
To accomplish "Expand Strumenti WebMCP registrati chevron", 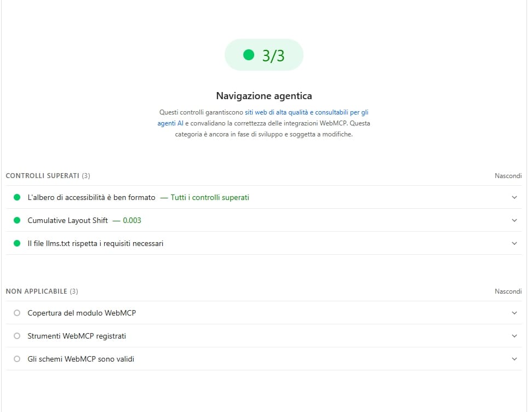I will 514,336.
